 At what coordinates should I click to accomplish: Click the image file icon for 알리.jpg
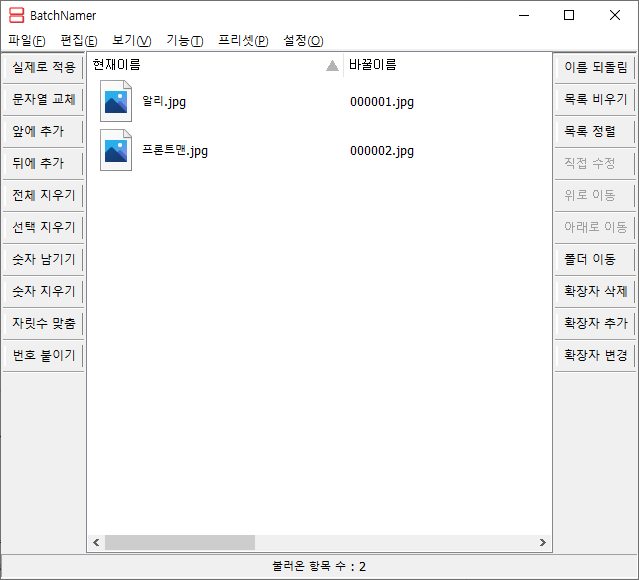point(116,101)
